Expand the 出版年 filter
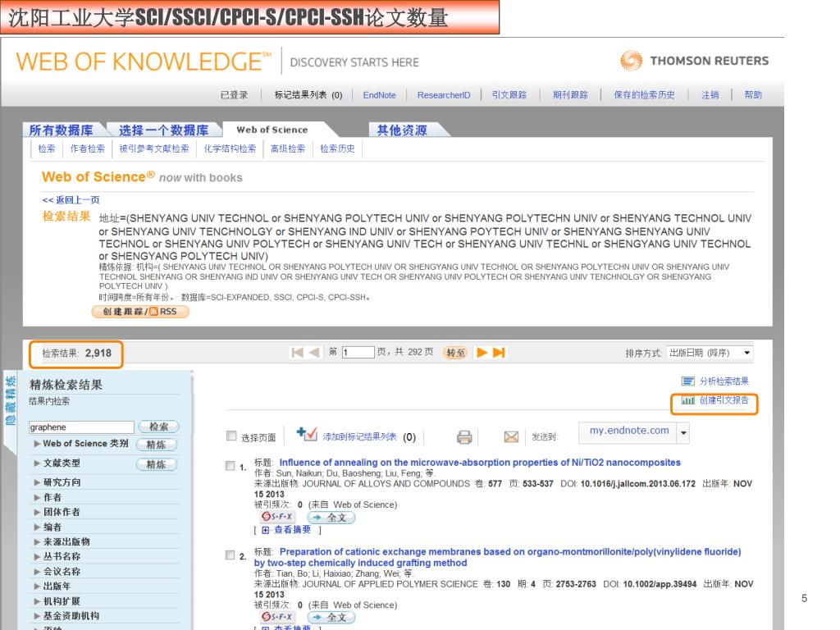Screen dimensions: 840x630 (x=37, y=586)
